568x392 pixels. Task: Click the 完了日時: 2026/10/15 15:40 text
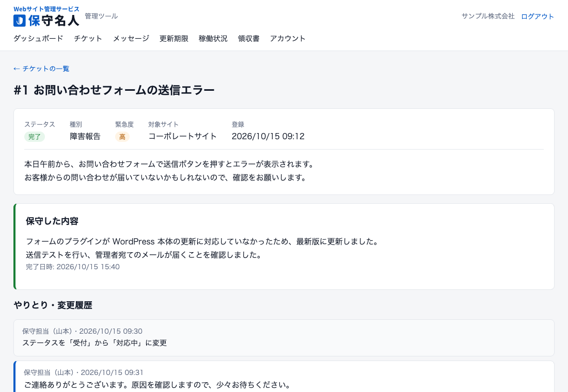coord(73,267)
